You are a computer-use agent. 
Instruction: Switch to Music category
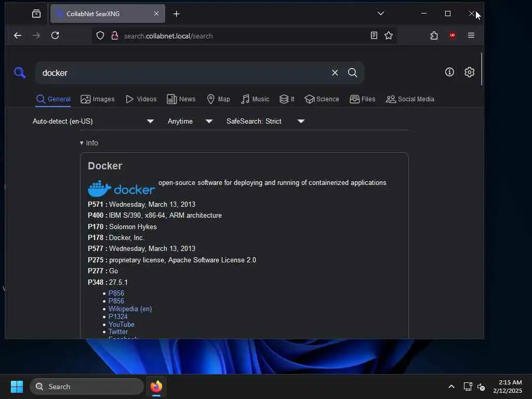tap(255, 99)
